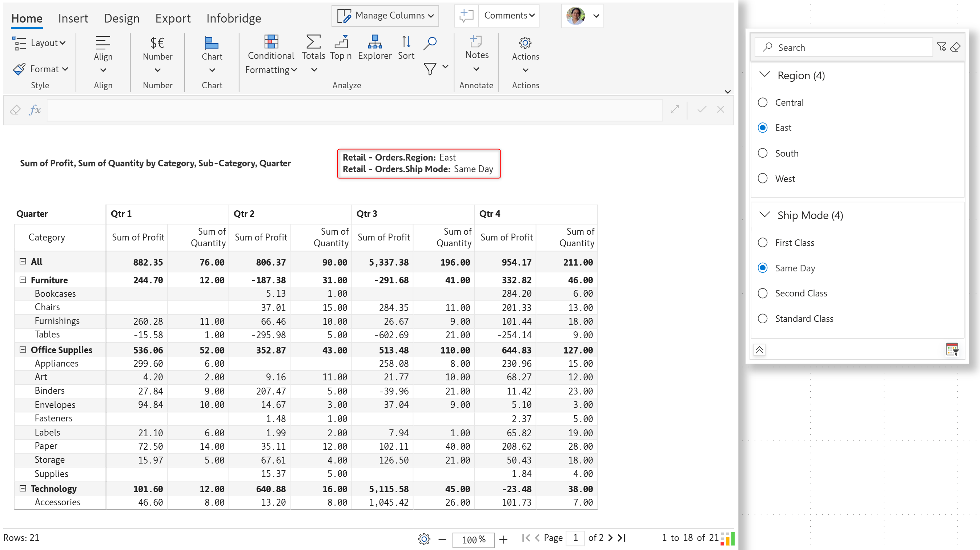This screenshot has height=550, width=980.
Task: Click the settings gear in status bar
Action: (x=424, y=539)
